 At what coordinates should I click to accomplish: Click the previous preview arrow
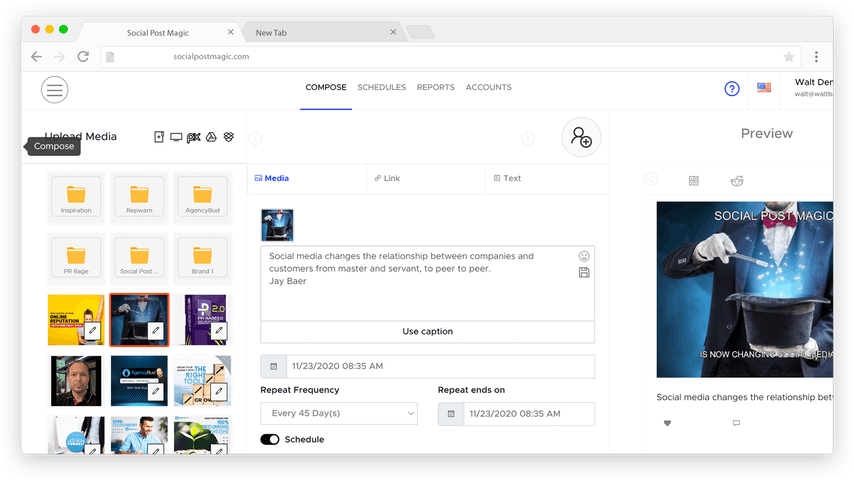(651, 179)
